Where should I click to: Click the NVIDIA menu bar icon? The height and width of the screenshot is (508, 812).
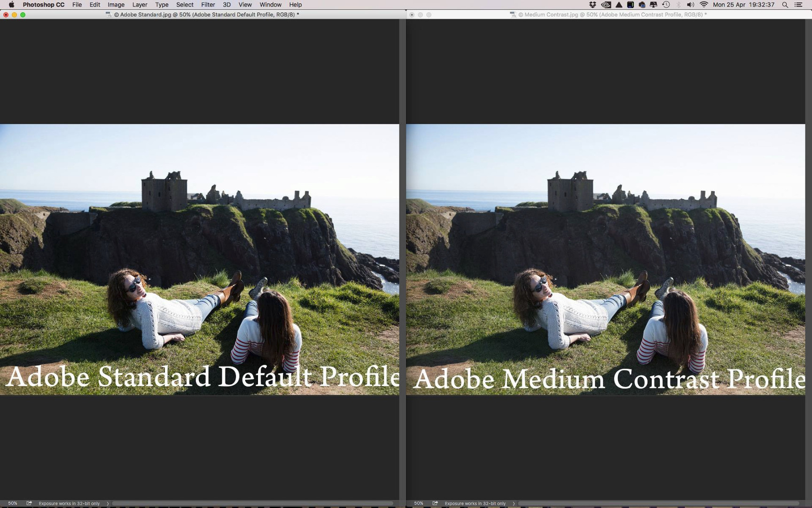point(606,5)
